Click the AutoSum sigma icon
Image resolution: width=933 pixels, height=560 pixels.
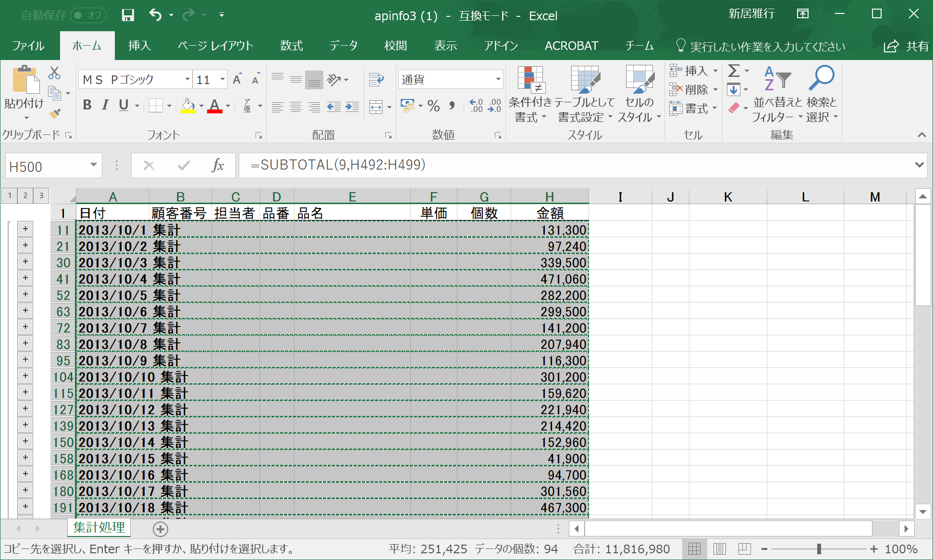(x=734, y=71)
